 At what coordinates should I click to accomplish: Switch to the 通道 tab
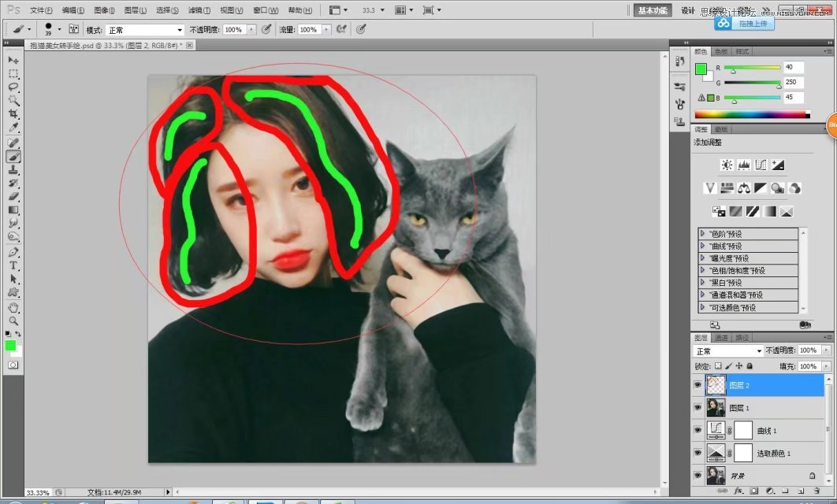tap(721, 338)
